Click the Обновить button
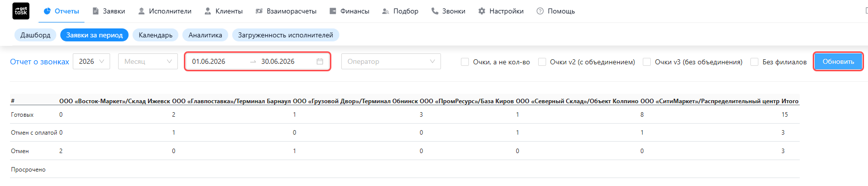This screenshot has height=186, width=868. click(838, 61)
